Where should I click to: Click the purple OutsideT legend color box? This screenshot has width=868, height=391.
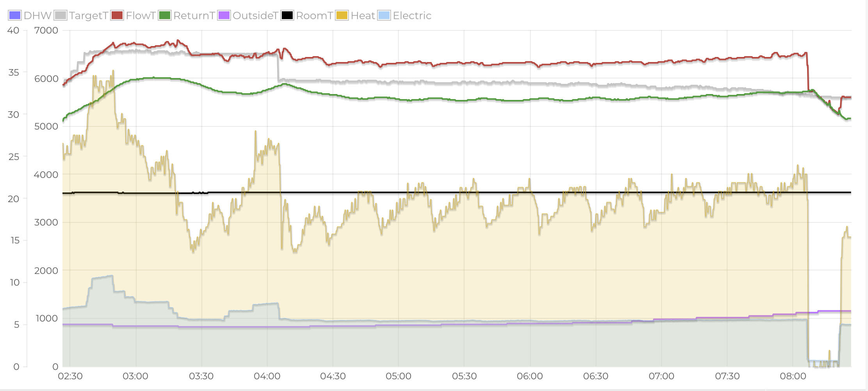click(224, 16)
